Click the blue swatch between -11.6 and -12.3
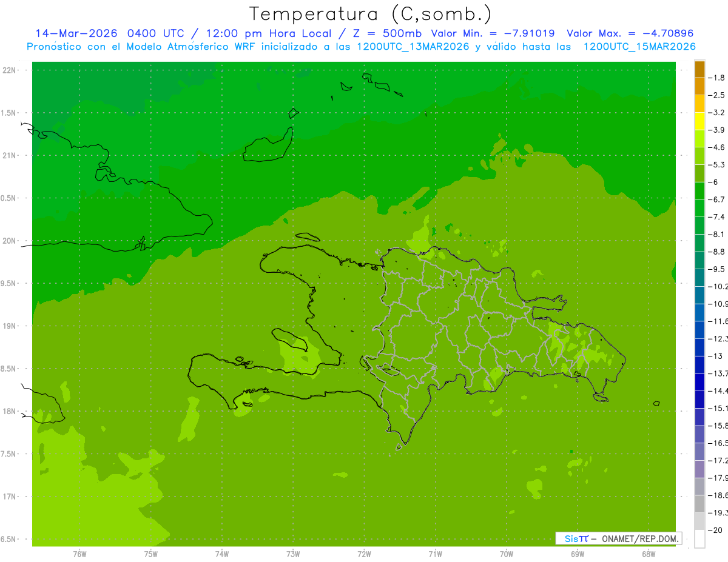728x562 pixels. point(699,330)
